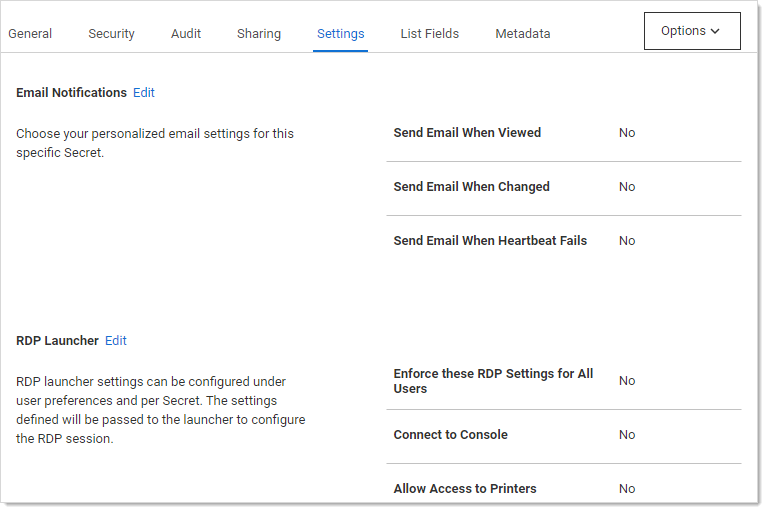Switch to the Metadata tab
This screenshot has height=511, width=766.
[x=522, y=34]
